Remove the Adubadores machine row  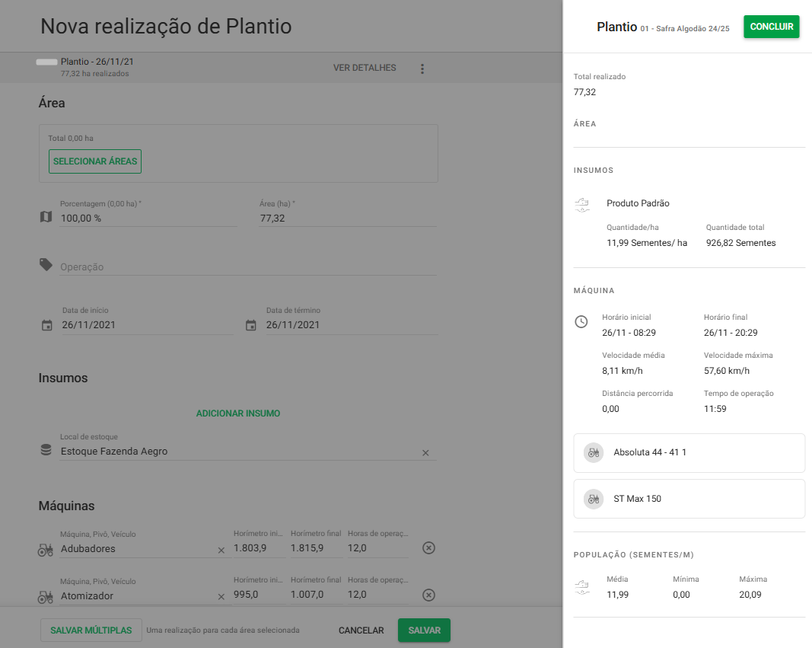(x=428, y=548)
